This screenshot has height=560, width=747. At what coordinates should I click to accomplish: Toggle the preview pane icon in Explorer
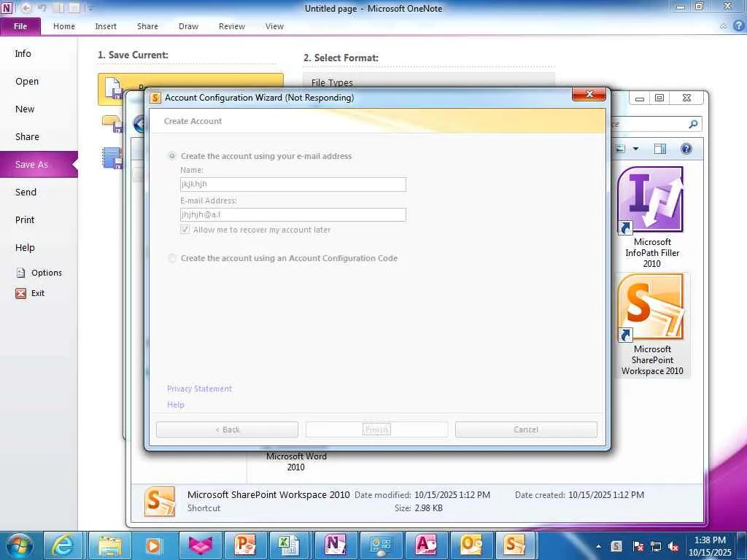(659, 149)
